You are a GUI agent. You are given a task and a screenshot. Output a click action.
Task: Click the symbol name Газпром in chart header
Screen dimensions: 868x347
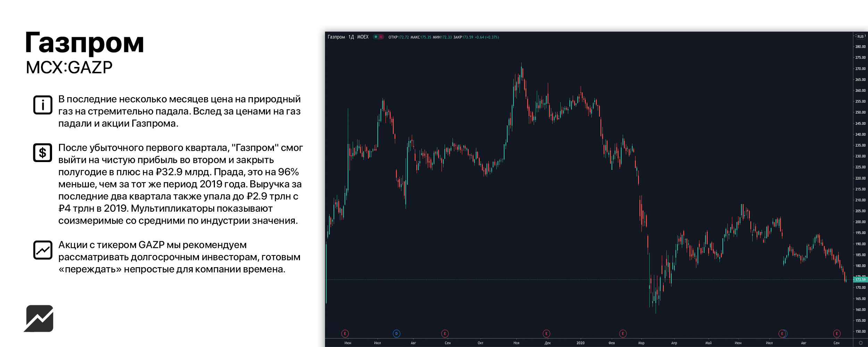(x=336, y=37)
